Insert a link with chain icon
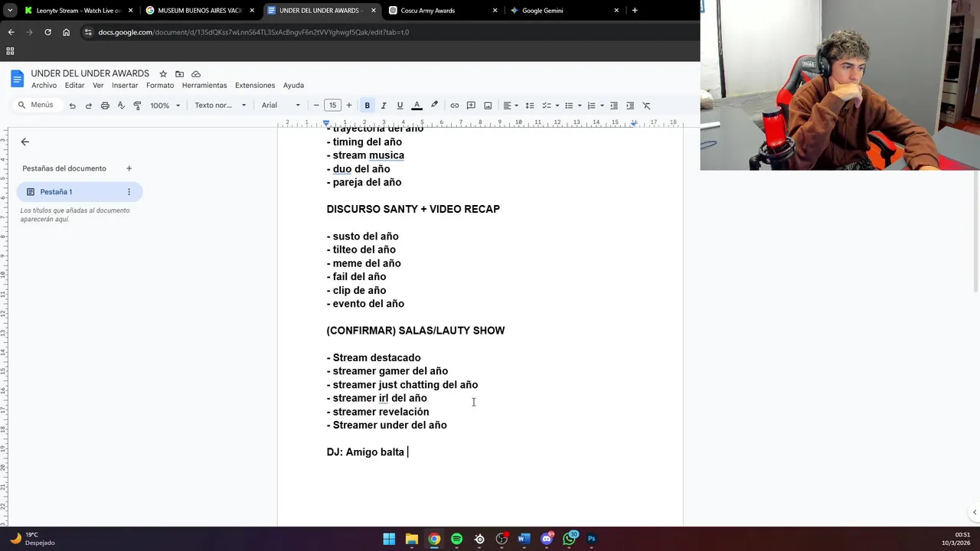The height and width of the screenshot is (551, 980). click(455, 106)
